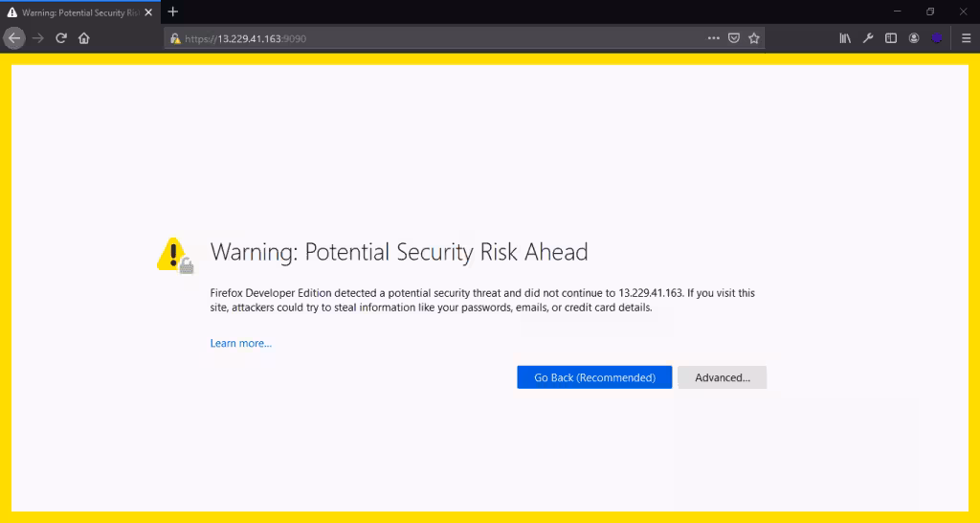Reload the current page
This screenshot has height=523, width=980.
[60, 38]
